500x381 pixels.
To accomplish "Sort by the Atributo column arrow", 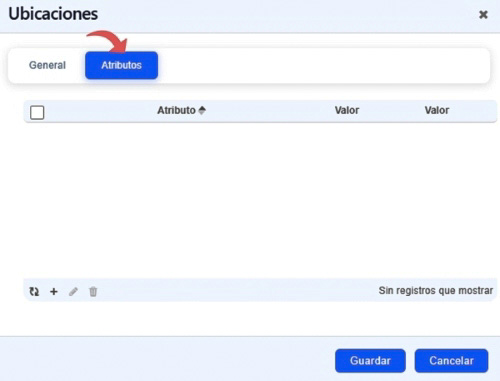I will coord(202,110).
